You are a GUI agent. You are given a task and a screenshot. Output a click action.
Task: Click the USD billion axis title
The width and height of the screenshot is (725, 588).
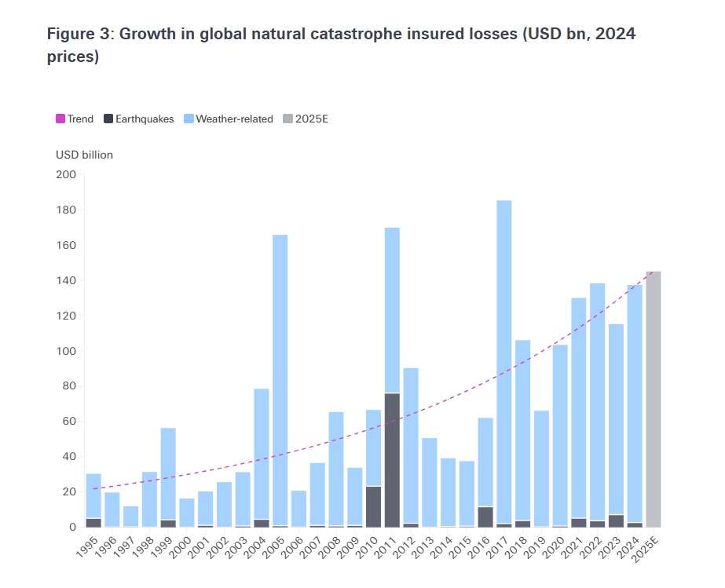(84, 155)
